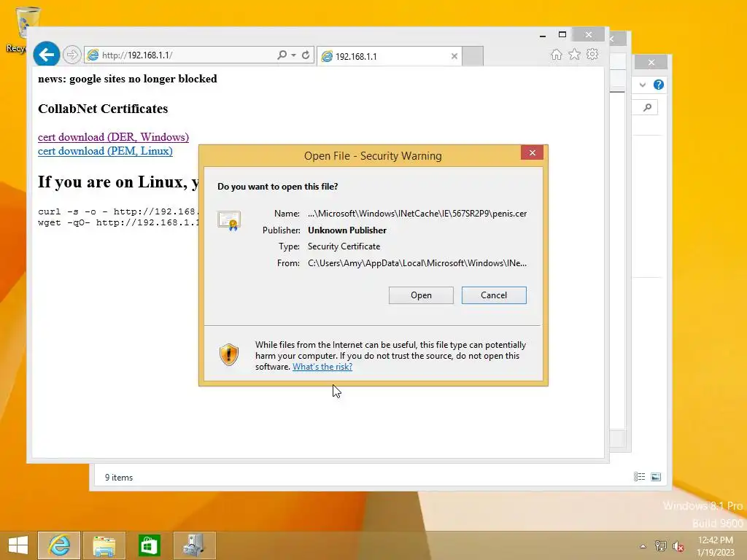
Task: Click the fourth taskbar program icon after Store
Action: click(x=194, y=545)
